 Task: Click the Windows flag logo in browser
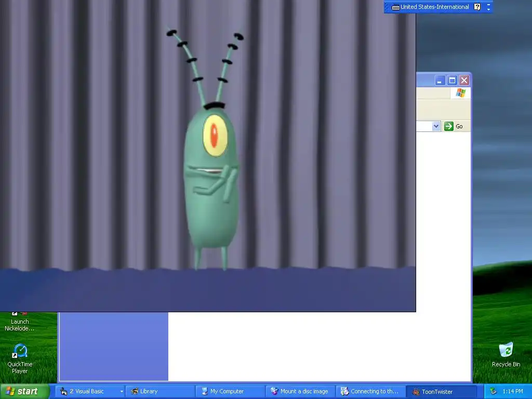[x=461, y=92]
